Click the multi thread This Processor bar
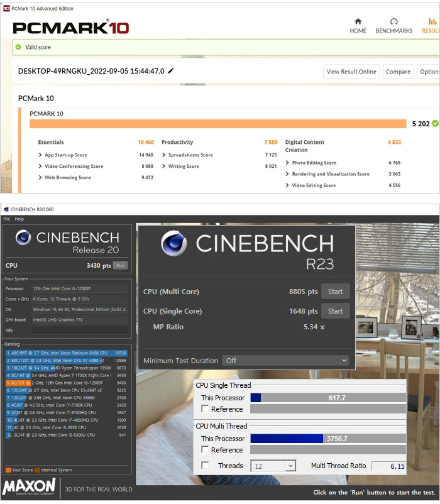The width and height of the screenshot is (440, 504). coord(328,439)
